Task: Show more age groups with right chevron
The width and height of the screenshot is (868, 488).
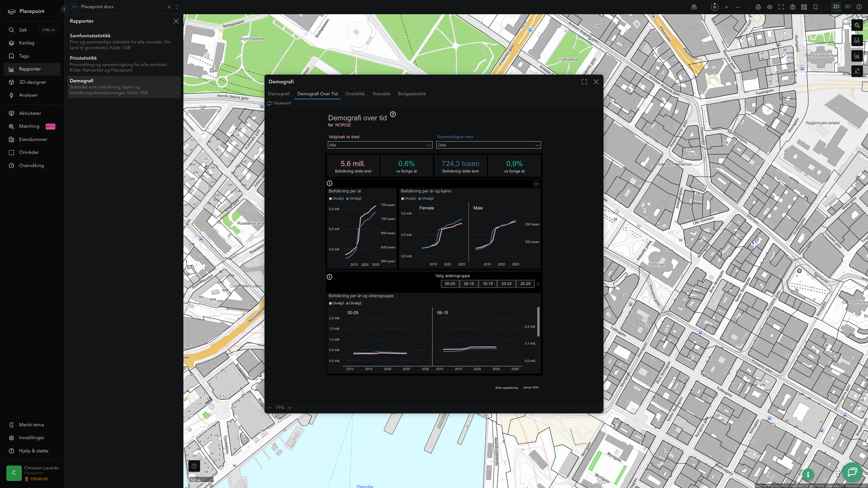Action: click(538, 284)
